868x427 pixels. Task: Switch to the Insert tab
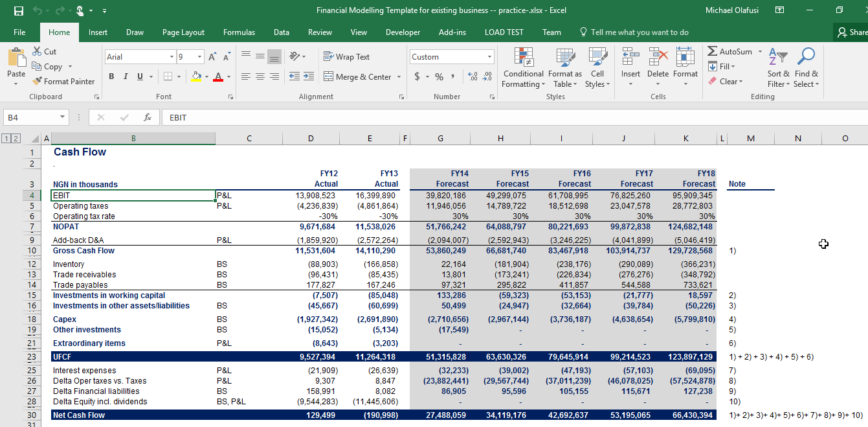98,32
